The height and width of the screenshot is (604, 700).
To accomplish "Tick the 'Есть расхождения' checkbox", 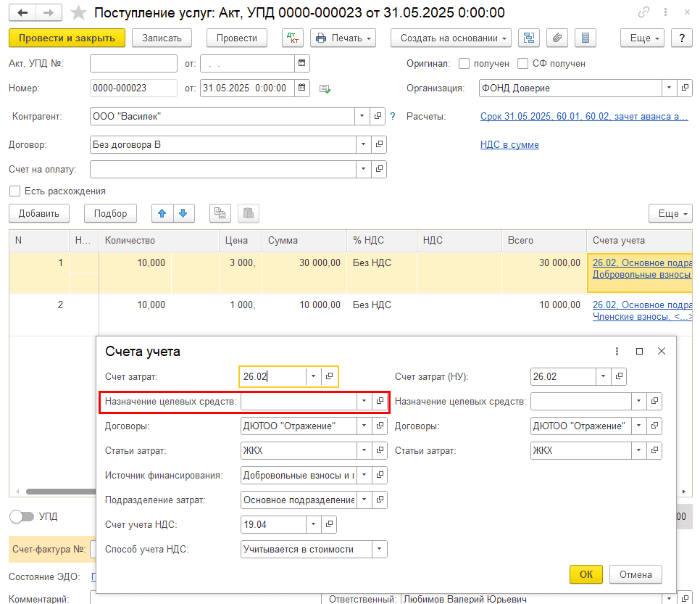I will [14, 191].
